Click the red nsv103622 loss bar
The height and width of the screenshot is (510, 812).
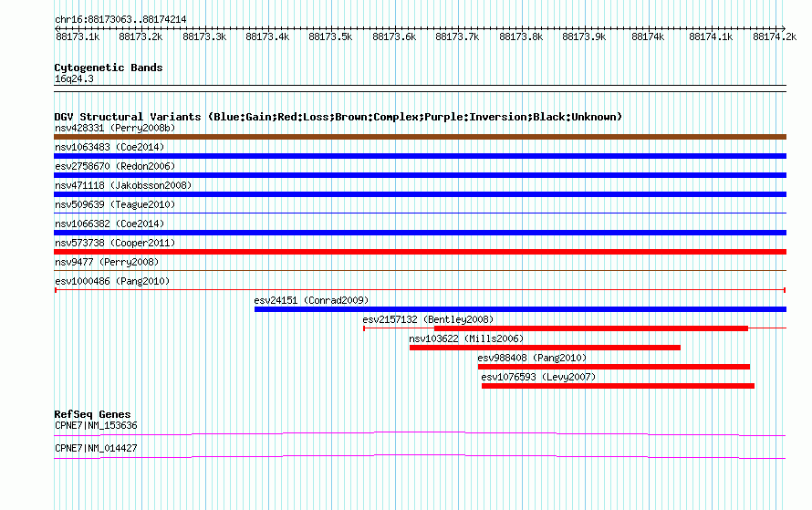click(x=545, y=348)
